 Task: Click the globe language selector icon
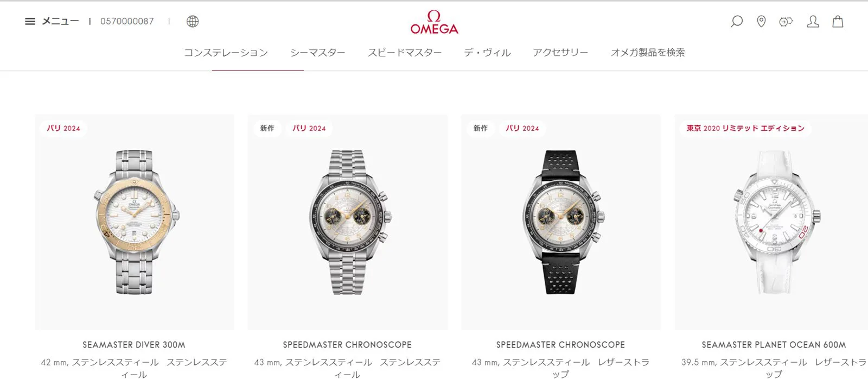[x=193, y=21]
